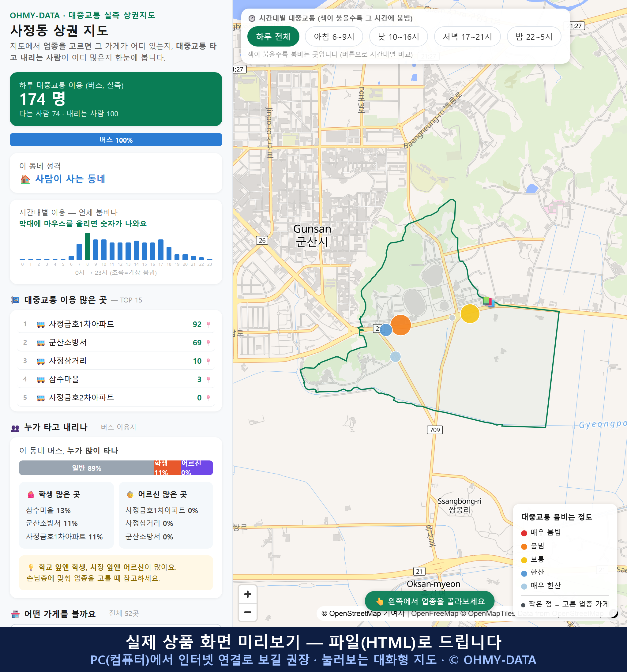Click the people icon beside 누가 타고 내리나

coord(16,428)
